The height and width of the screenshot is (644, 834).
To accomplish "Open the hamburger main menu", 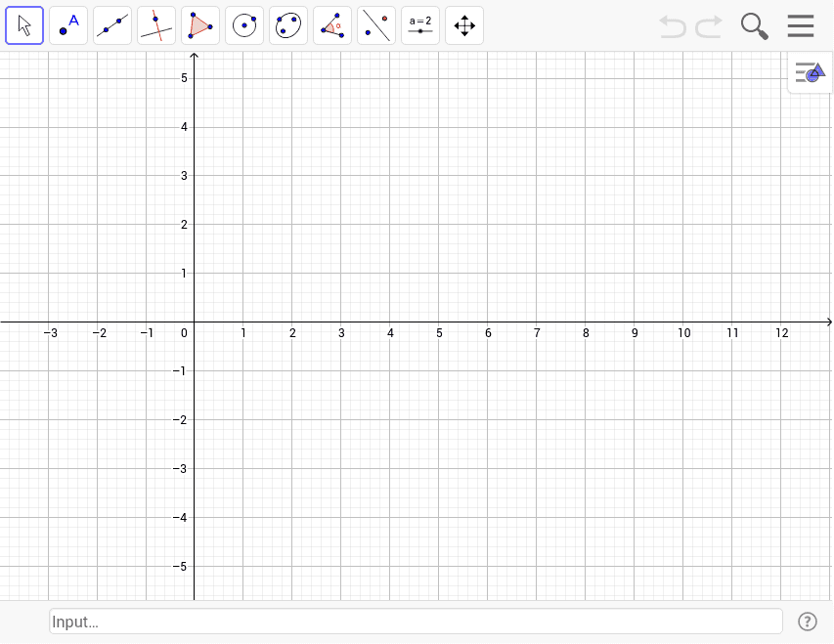I will coord(801,25).
